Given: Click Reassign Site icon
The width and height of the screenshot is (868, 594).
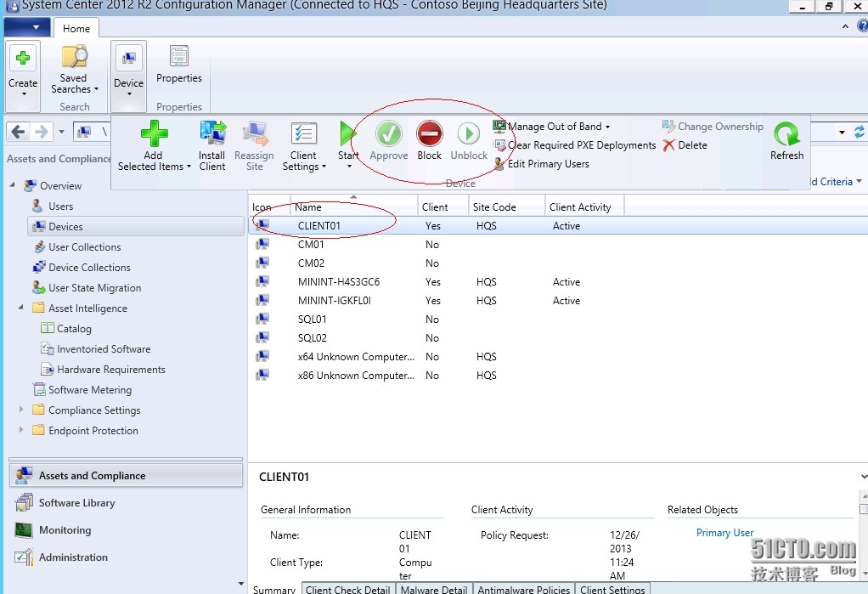Looking at the screenshot, I should (x=254, y=133).
